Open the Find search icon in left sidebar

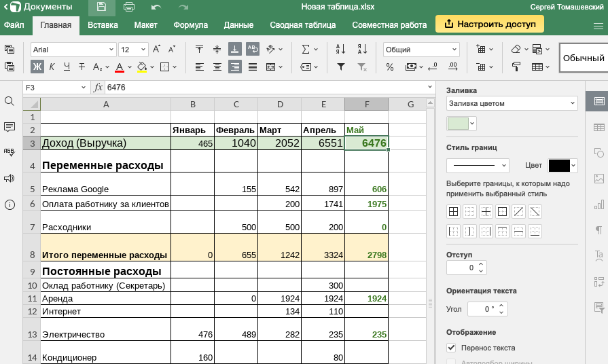pos(10,102)
